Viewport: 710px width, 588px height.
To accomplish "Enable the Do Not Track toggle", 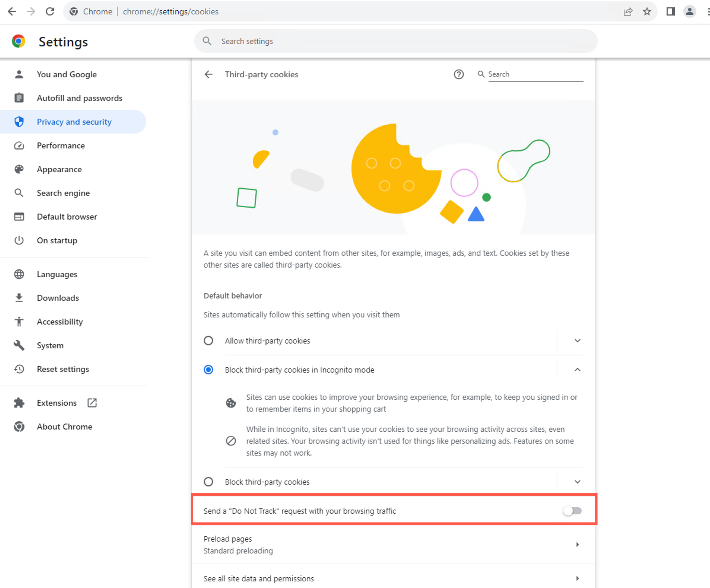I will pyautogui.click(x=573, y=511).
